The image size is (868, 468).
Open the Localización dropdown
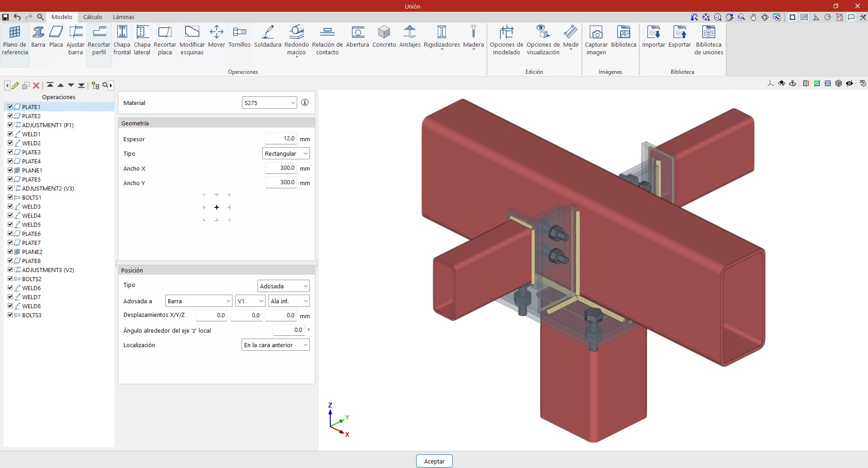(x=275, y=345)
